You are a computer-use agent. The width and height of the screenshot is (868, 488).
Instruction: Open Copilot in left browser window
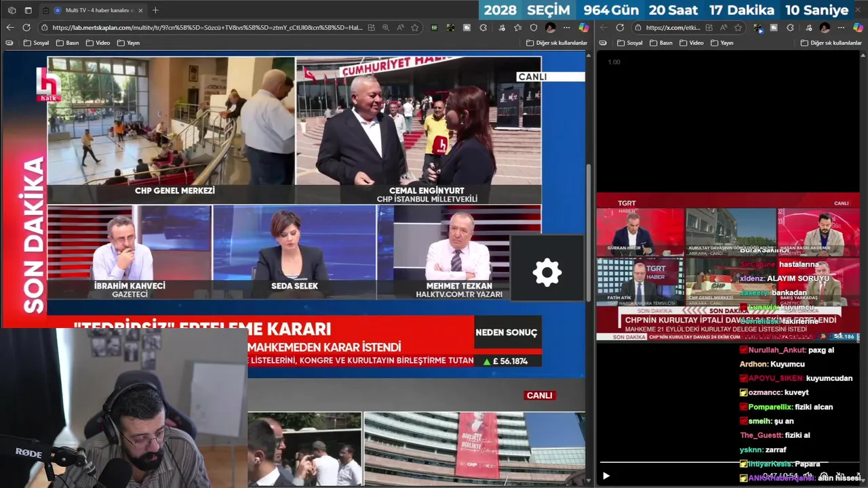pos(583,28)
